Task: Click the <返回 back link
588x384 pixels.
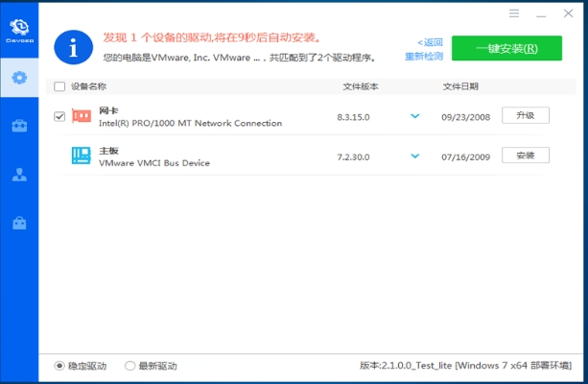Action: point(430,42)
